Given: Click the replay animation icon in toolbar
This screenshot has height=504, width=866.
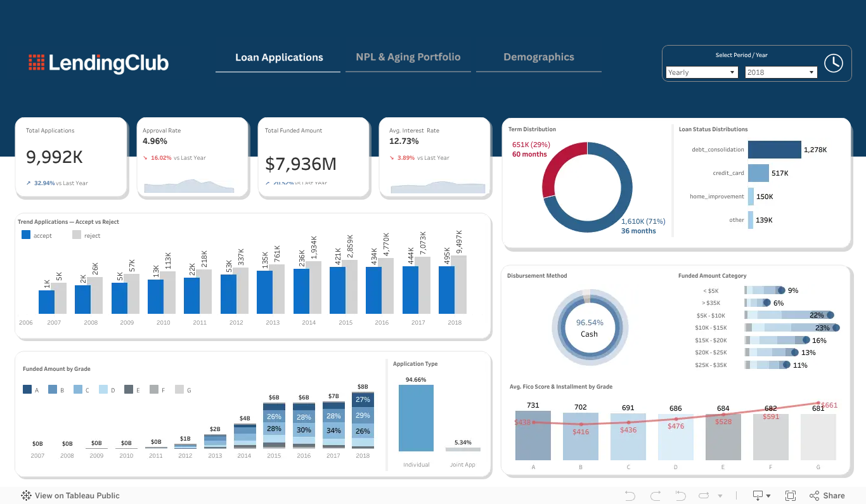Looking at the screenshot, I should [x=704, y=496].
